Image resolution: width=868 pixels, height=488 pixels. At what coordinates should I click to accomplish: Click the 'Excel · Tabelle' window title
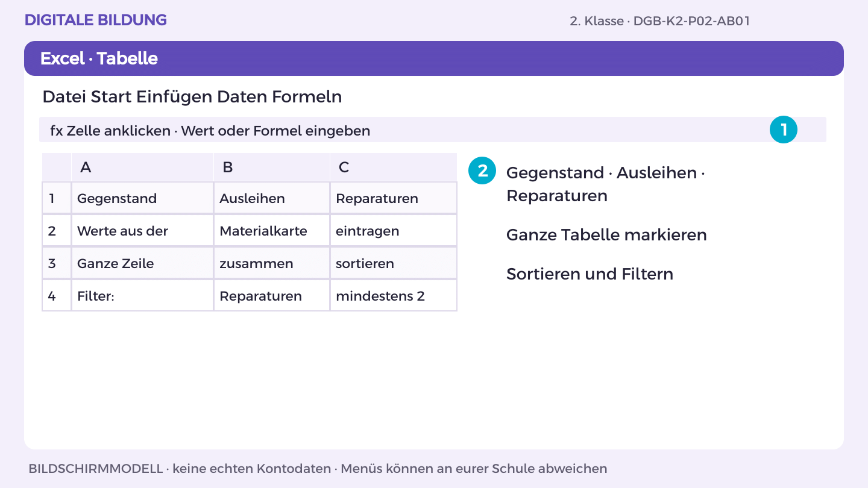99,58
